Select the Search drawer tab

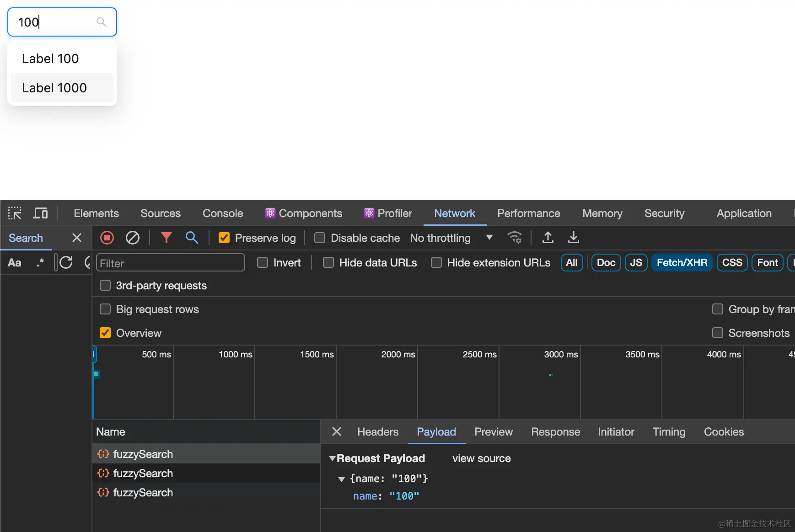pyautogui.click(x=26, y=238)
